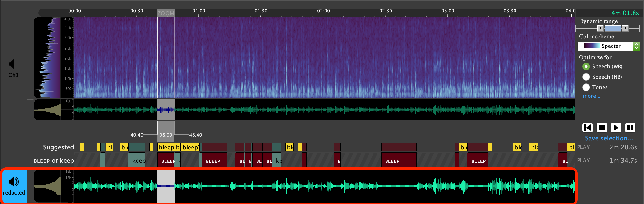Click the dynamic range left handle arrow
The height and width of the screenshot is (204, 644).
[600, 28]
